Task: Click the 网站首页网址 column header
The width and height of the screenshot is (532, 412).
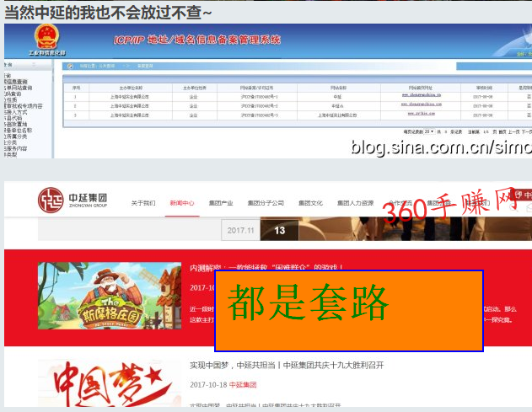Action: point(421,88)
